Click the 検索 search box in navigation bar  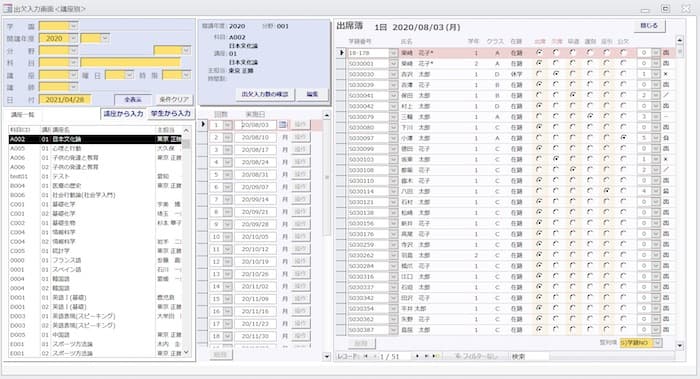pos(529,357)
